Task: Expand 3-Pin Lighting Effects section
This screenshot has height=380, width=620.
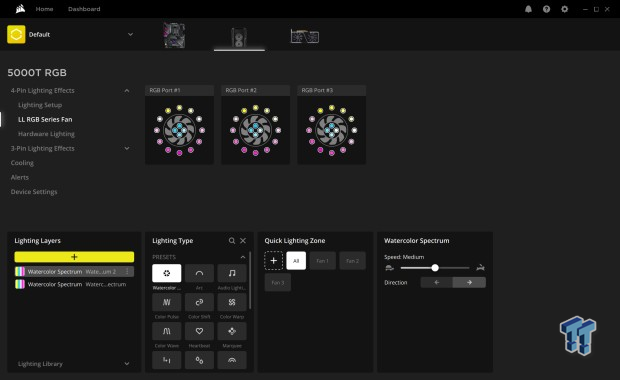Action: tap(127, 148)
